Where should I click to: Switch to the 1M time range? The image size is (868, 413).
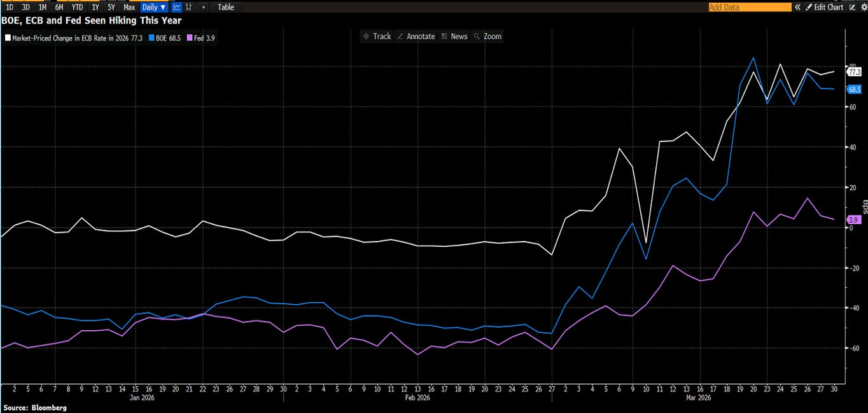tap(42, 7)
